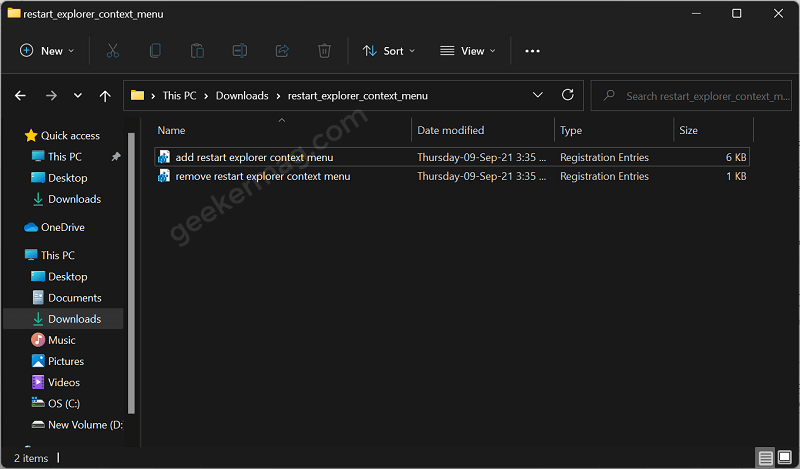Click Downloads in the address path

point(242,95)
